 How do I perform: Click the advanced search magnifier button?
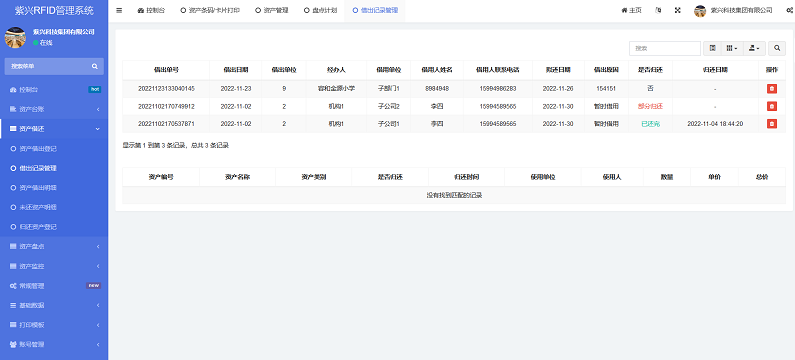pos(777,48)
